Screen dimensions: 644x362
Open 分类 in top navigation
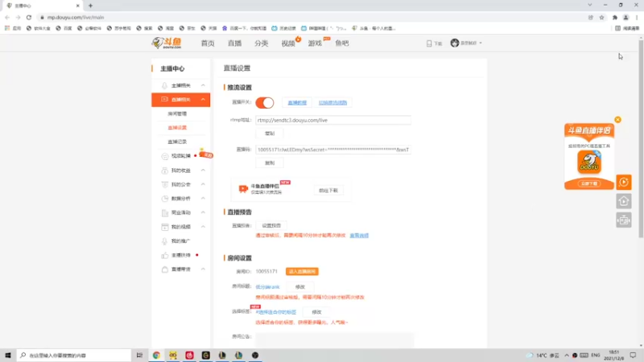[261, 43]
